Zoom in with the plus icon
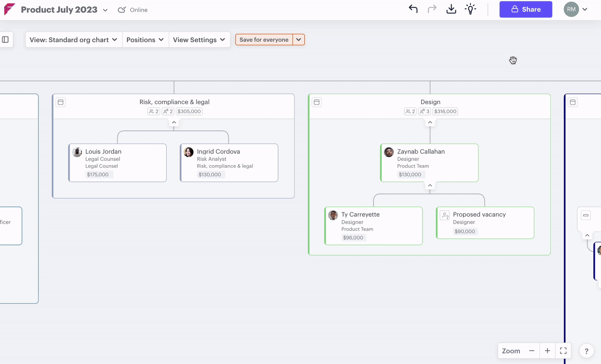Image resolution: width=601 pixels, height=364 pixels. point(547,351)
